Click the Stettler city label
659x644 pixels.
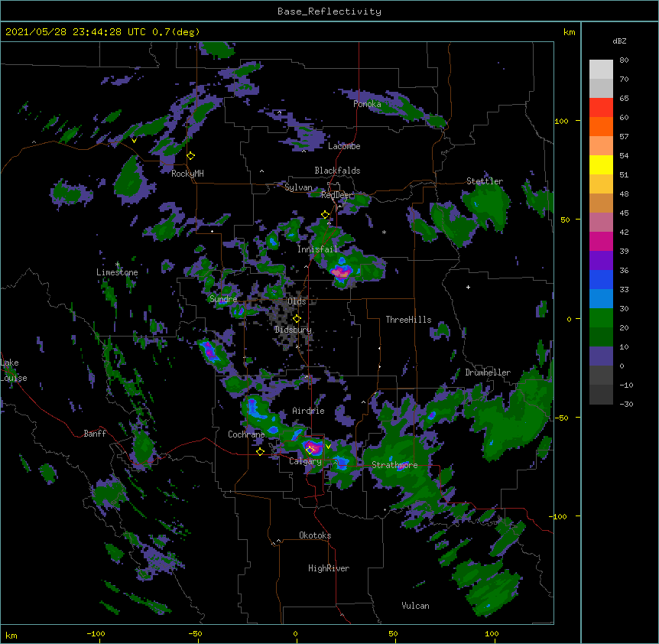point(485,181)
